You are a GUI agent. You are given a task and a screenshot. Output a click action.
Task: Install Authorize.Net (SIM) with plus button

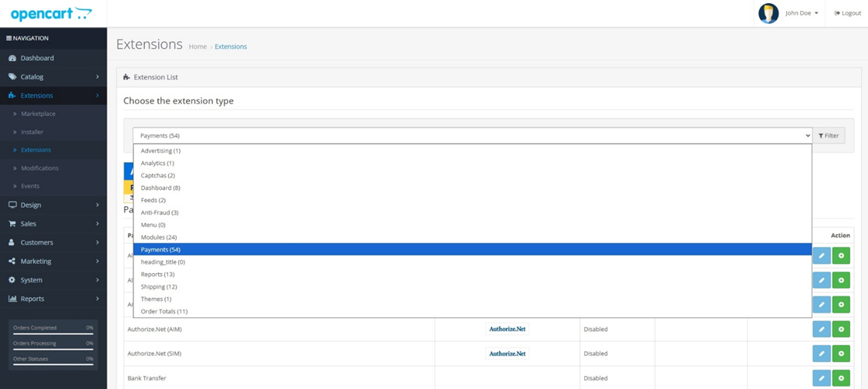[x=841, y=353]
